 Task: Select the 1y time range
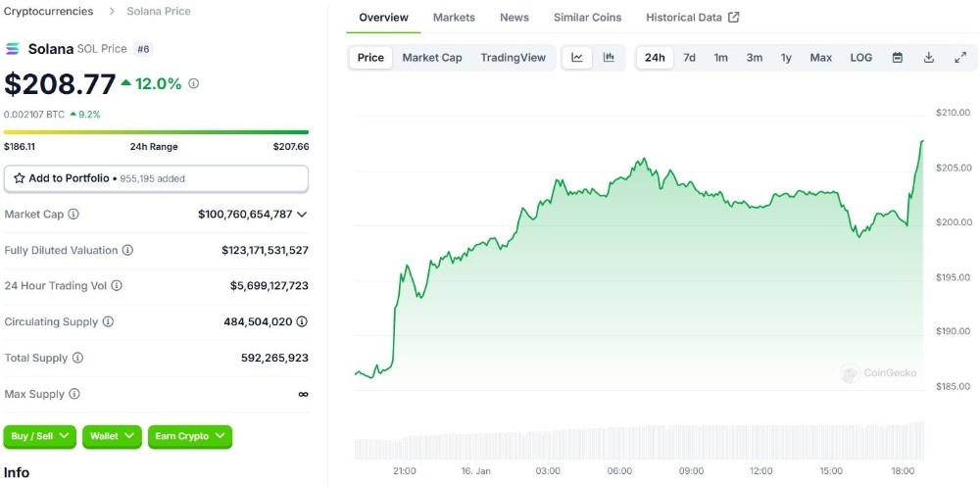coord(786,58)
